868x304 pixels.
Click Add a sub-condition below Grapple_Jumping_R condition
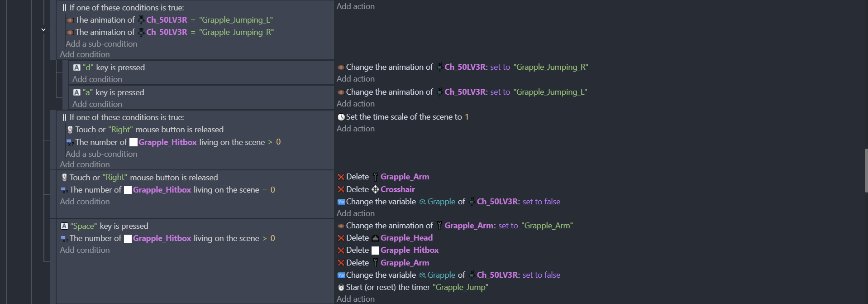pos(101,44)
